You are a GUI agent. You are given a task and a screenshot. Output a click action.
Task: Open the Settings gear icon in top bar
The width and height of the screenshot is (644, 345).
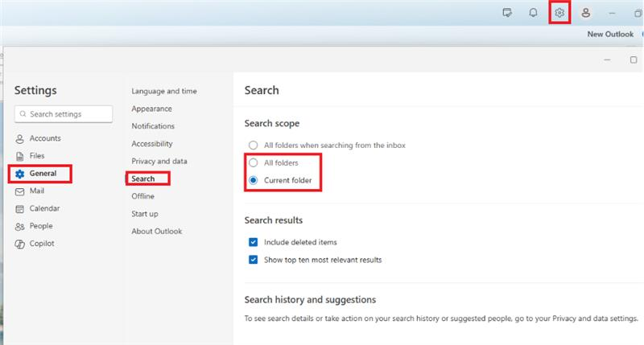pos(559,13)
